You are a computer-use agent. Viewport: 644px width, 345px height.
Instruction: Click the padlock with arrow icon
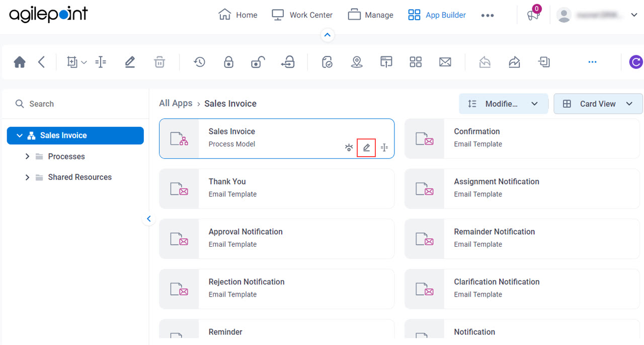tap(288, 62)
